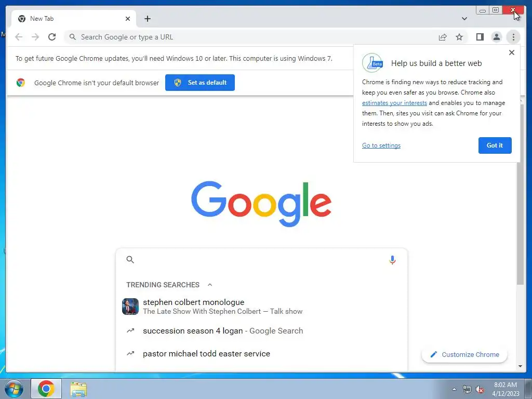Click the scrollbar down arrow

520,366
